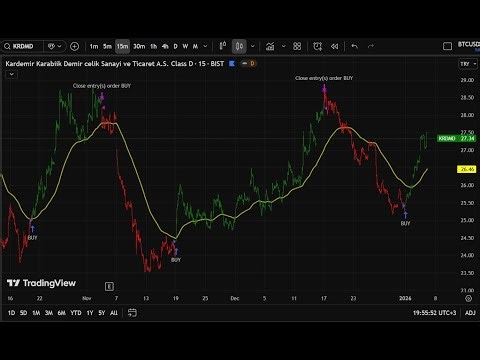The height and width of the screenshot is (360, 480).
Task: Set date range to 5D
Action: pos(23,313)
